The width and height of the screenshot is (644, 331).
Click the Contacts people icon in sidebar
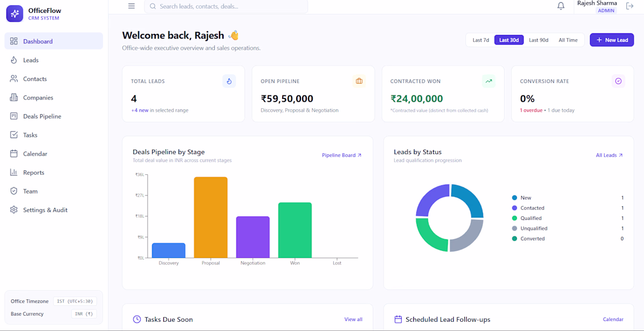[14, 79]
